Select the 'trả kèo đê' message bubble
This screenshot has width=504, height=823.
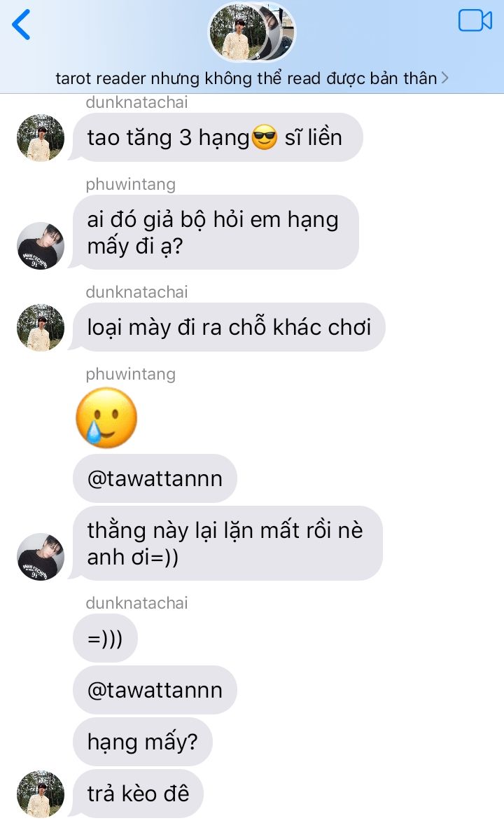(x=138, y=794)
